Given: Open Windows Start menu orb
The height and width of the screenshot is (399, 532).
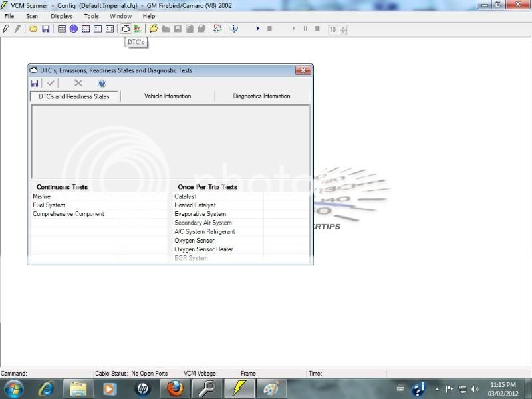Looking at the screenshot, I should 13,389.
